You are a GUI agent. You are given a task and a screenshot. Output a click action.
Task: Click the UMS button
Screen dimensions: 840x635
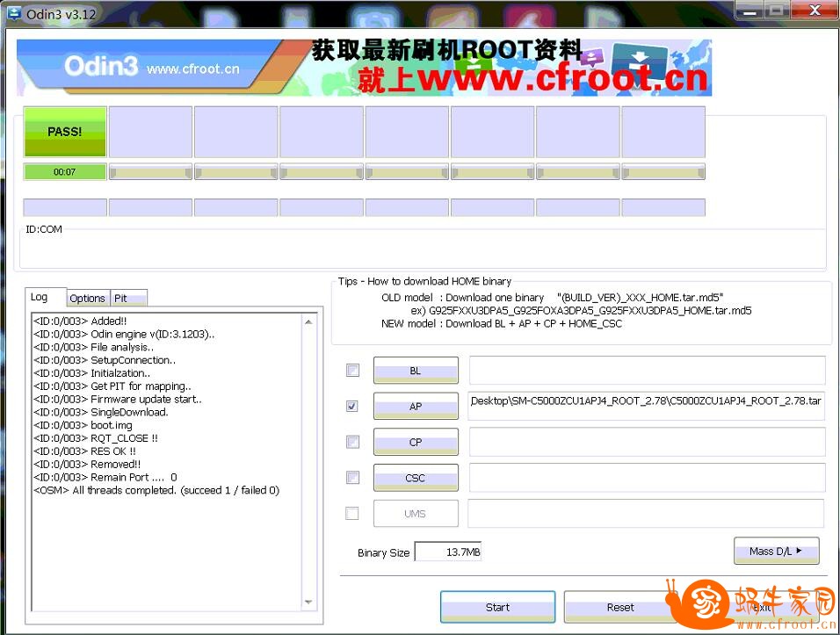pyautogui.click(x=416, y=514)
